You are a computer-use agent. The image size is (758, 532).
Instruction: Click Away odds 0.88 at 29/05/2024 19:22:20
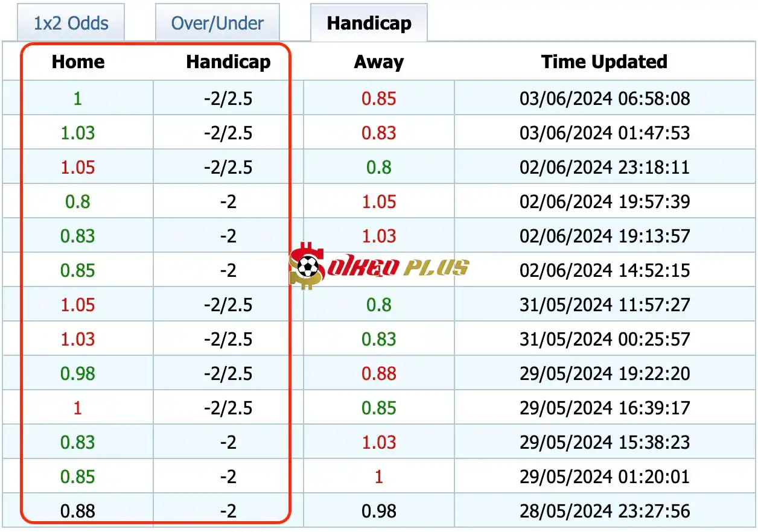pos(378,373)
